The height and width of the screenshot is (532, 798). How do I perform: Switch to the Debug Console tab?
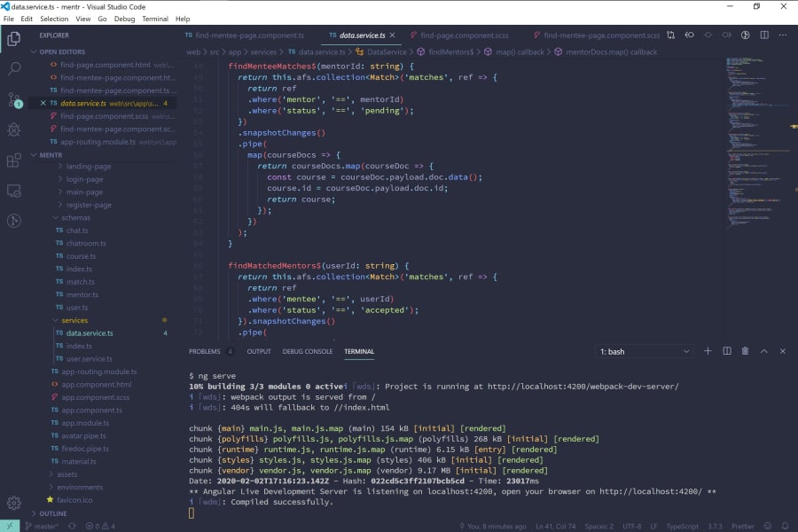(308, 351)
